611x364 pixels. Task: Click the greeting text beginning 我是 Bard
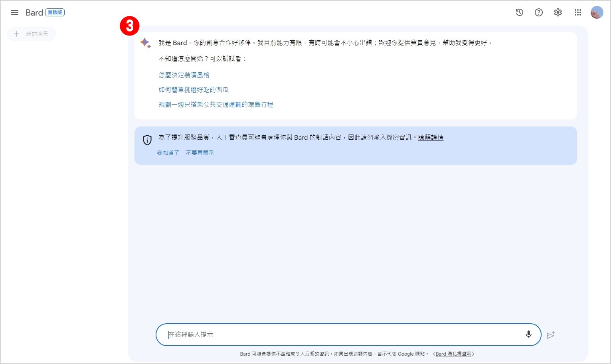click(x=326, y=43)
